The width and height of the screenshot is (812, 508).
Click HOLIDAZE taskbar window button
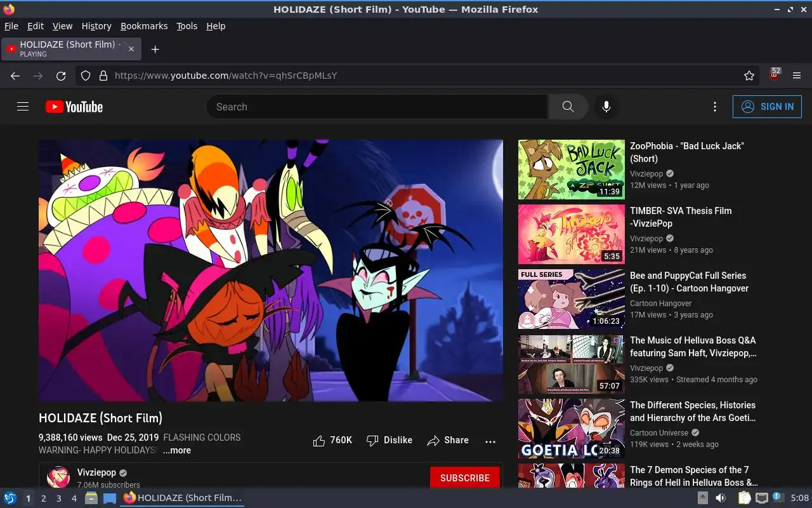pos(183,498)
